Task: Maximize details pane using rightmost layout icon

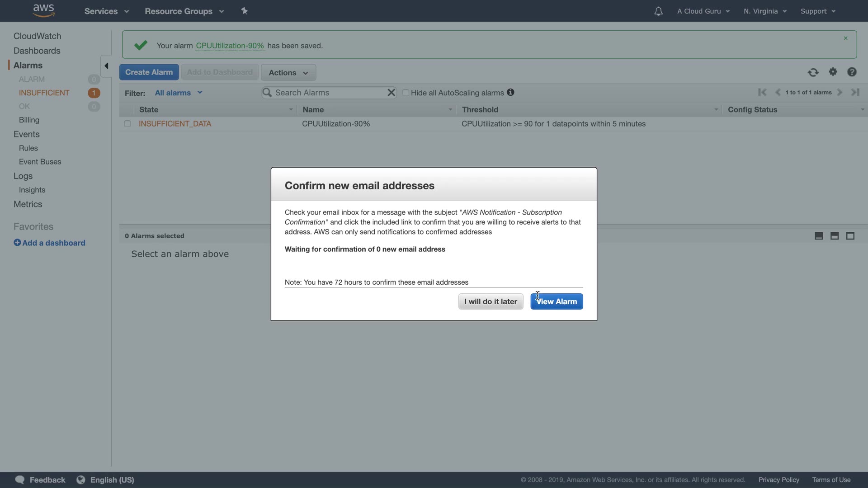Action: coord(850,236)
